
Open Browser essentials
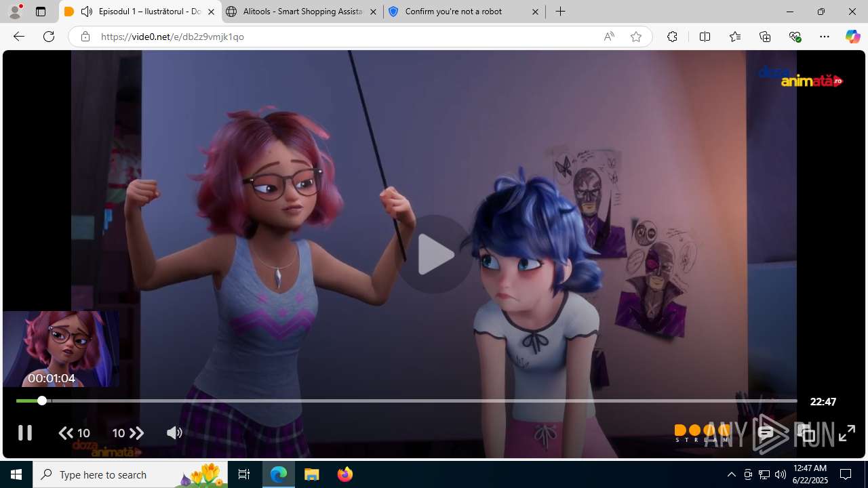795,37
